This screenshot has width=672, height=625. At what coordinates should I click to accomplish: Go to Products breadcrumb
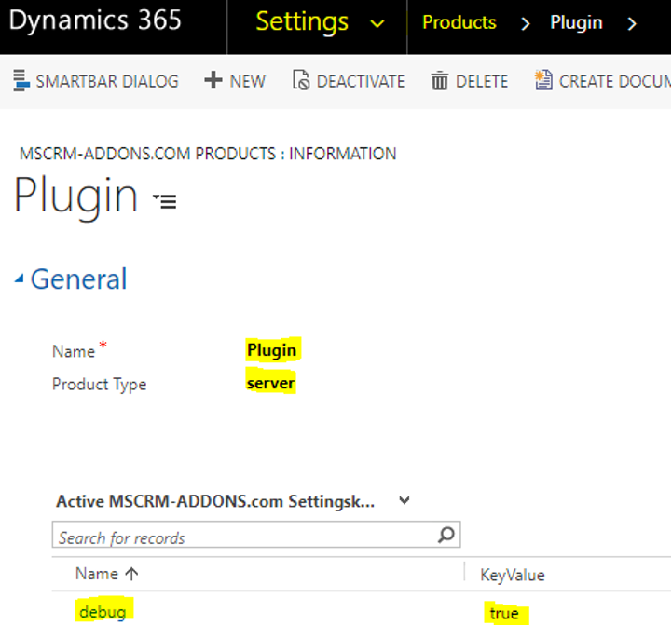click(x=459, y=22)
